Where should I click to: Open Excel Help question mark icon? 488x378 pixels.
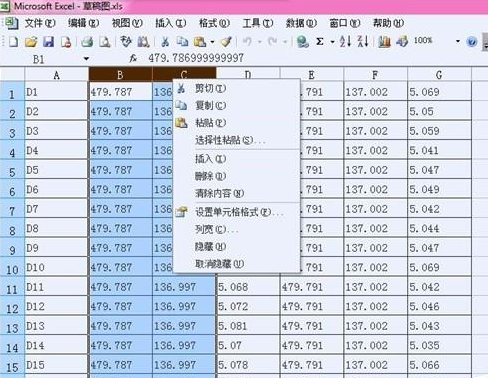tap(472, 42)
